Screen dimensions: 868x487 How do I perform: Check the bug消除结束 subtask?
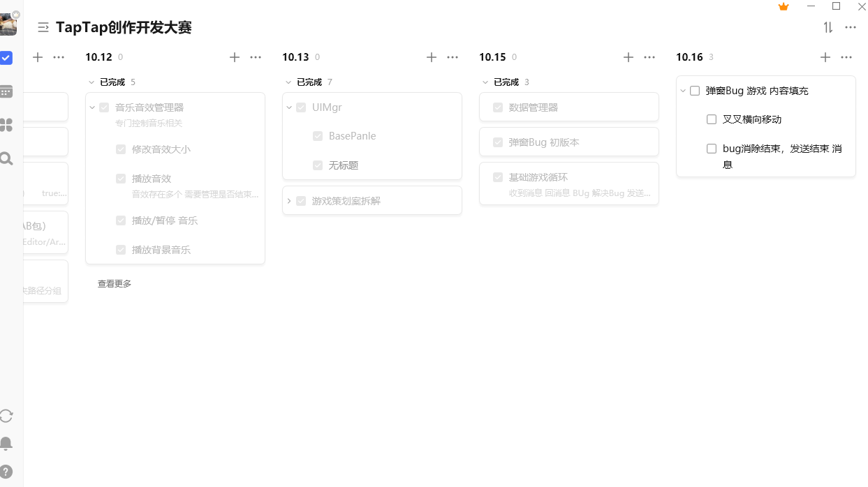[x=712, y=149]
